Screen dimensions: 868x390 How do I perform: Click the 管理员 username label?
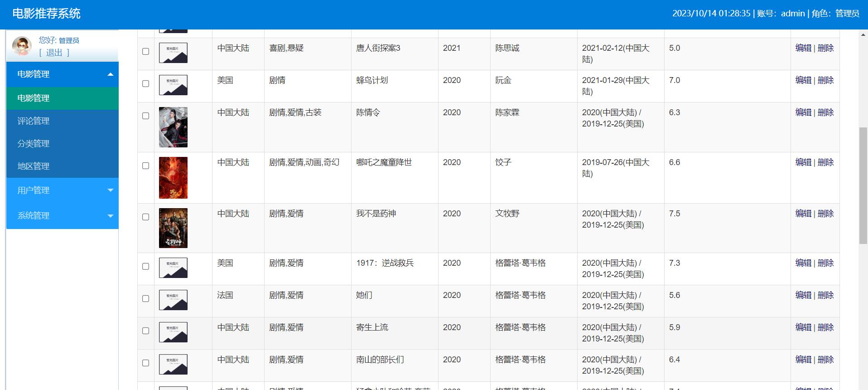click(x=69, y=40)
